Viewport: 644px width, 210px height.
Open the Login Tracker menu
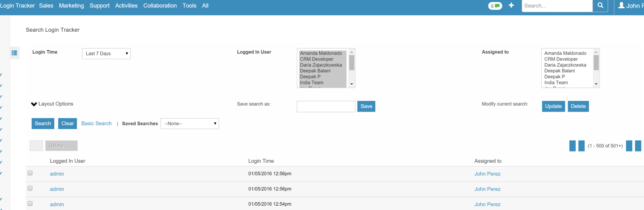click(17, 6)
